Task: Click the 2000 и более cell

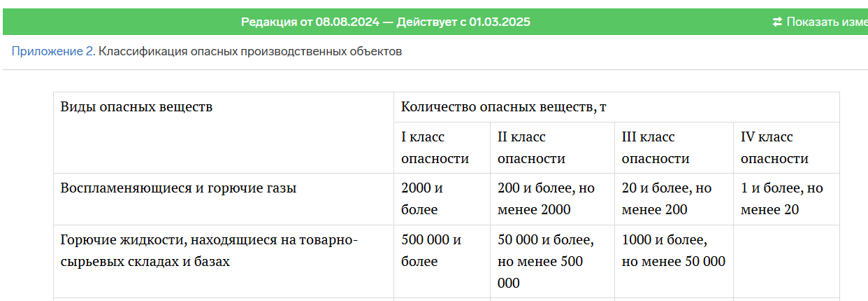Action: coord(422,199)
